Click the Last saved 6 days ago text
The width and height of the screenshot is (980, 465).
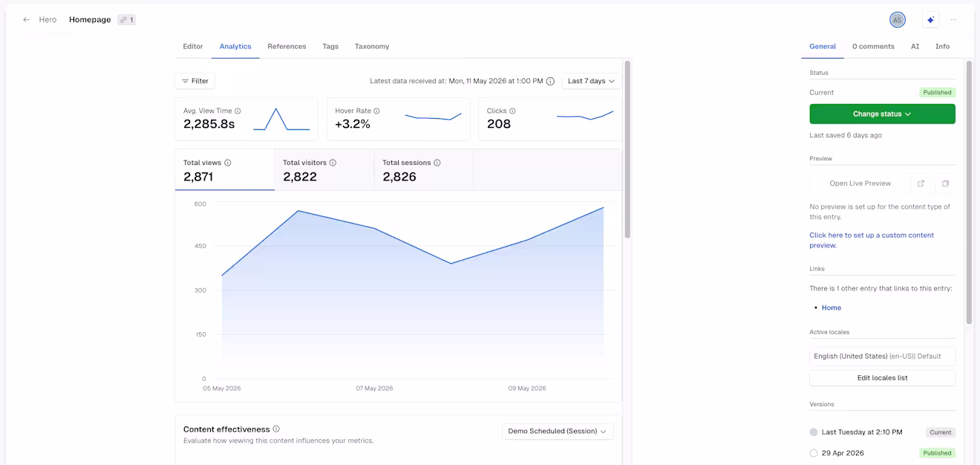coord(846,136)
